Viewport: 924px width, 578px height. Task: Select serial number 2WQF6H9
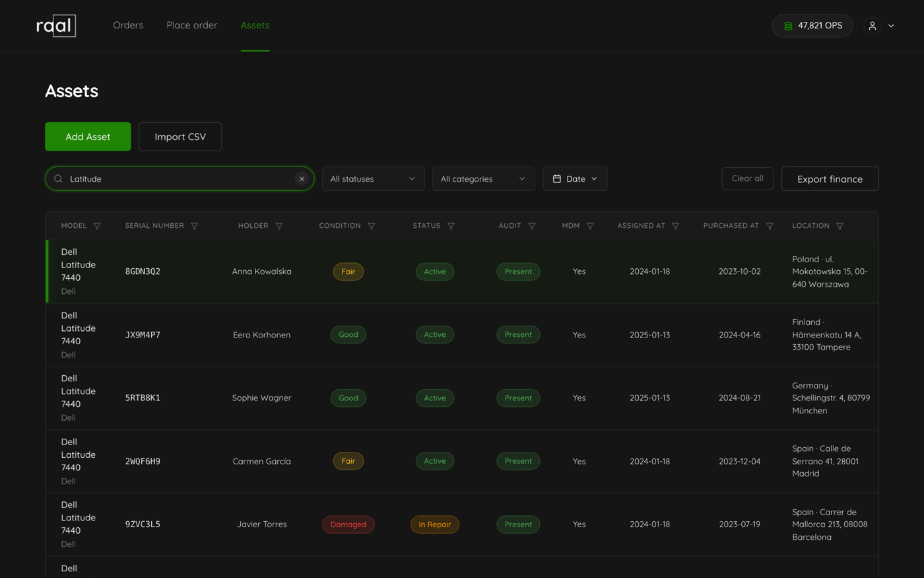143,461
